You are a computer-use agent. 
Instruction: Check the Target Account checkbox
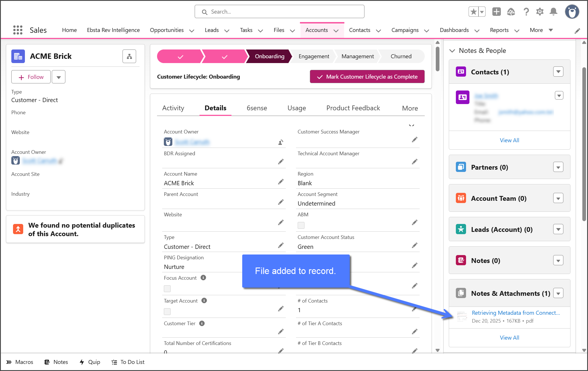click(x=167, y=312)
